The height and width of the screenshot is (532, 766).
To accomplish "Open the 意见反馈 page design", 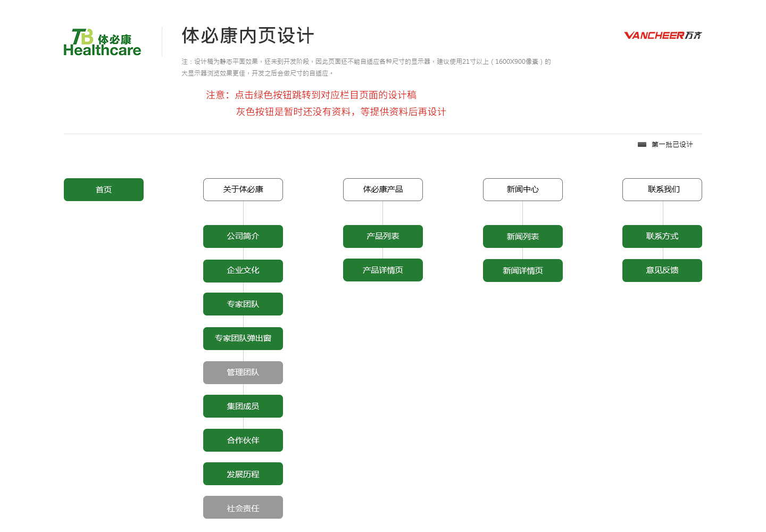I will click(662, 270).
